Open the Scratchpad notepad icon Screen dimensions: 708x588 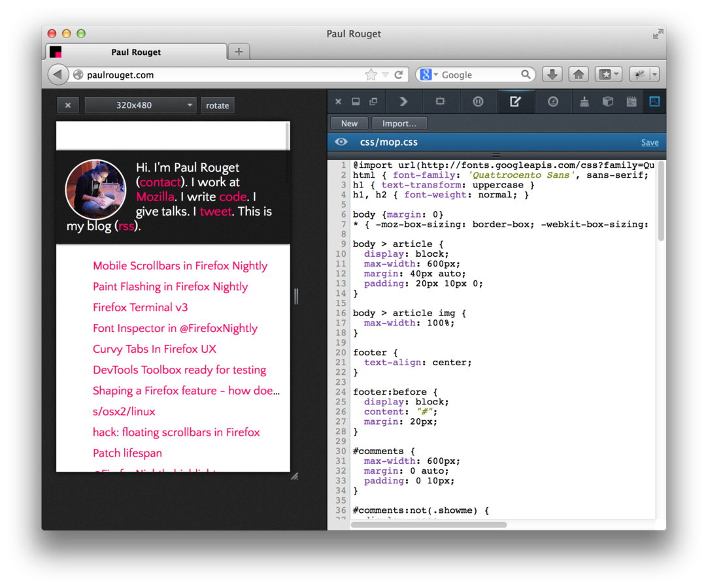632,101
